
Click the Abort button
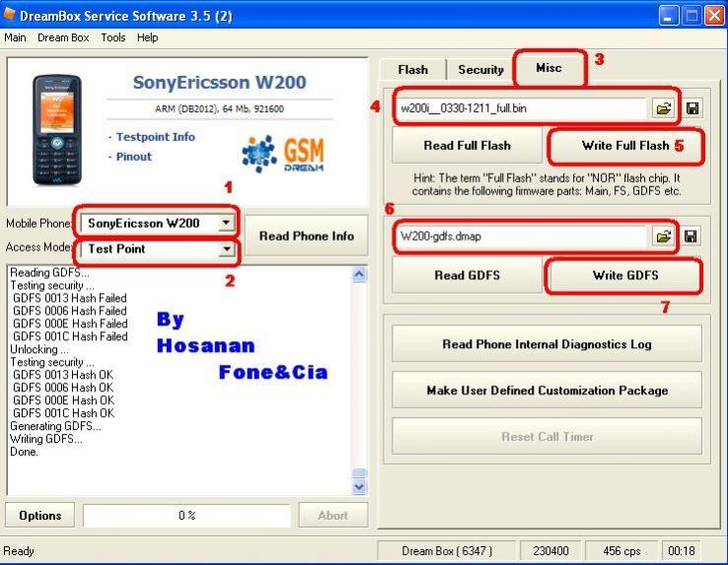pyautogui.click(x=332, y=516)
